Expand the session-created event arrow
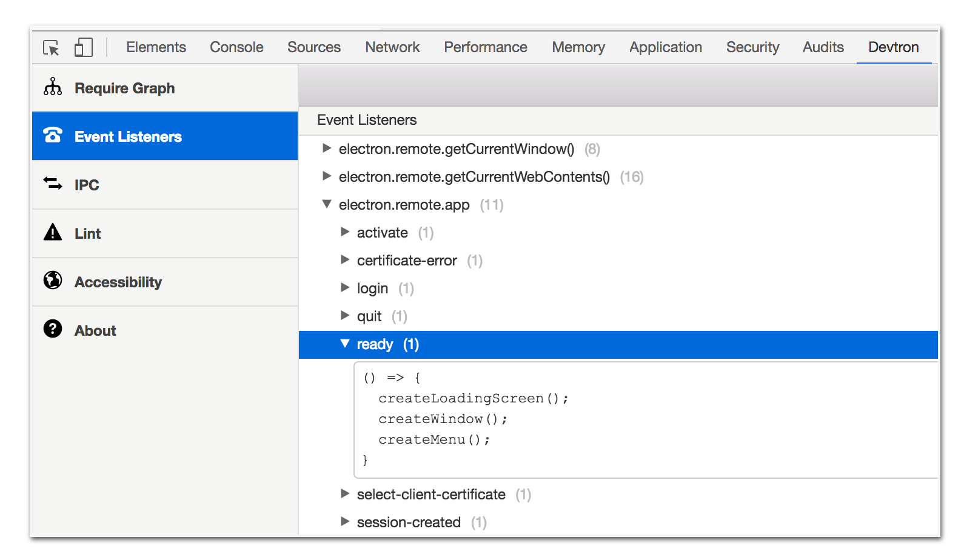Image resolution: width=964 pixels, height=560 pixels. coord(345,521)
